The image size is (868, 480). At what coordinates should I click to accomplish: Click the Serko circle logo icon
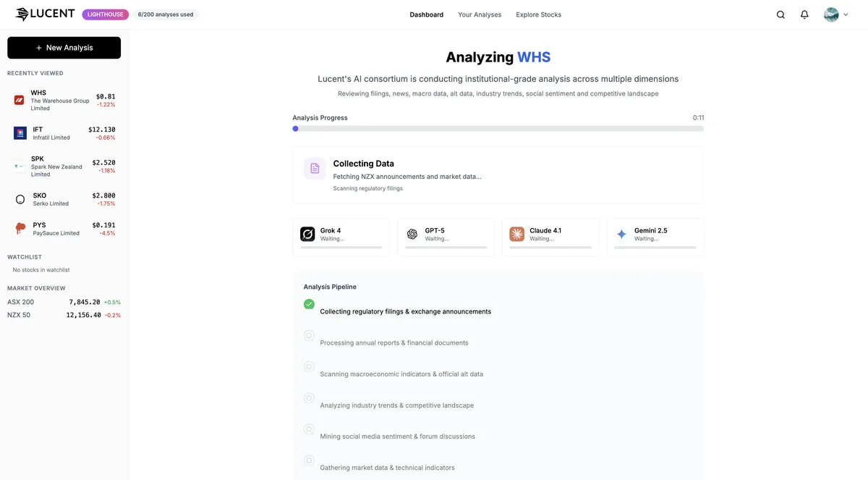pyautogui.click(x=20, y=199)
